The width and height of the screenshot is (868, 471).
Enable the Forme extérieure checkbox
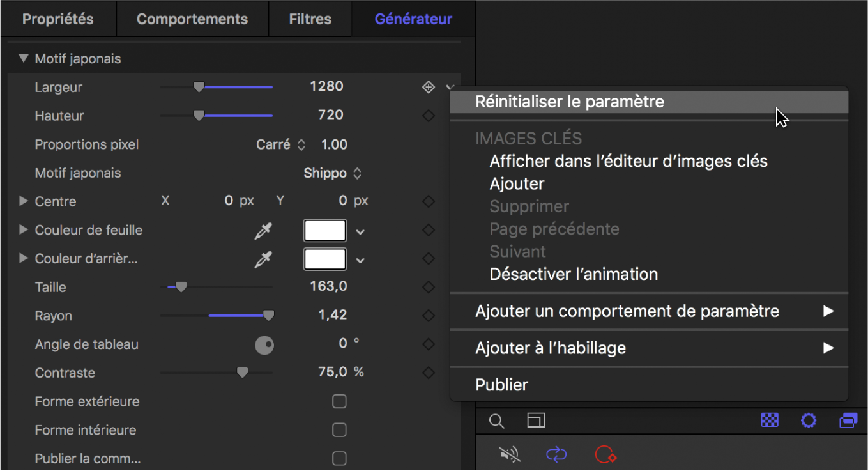point(339,401)
